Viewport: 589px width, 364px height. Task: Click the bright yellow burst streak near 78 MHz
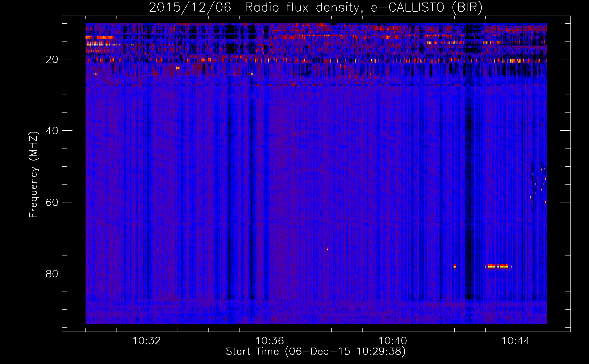[x=498, y=266]
